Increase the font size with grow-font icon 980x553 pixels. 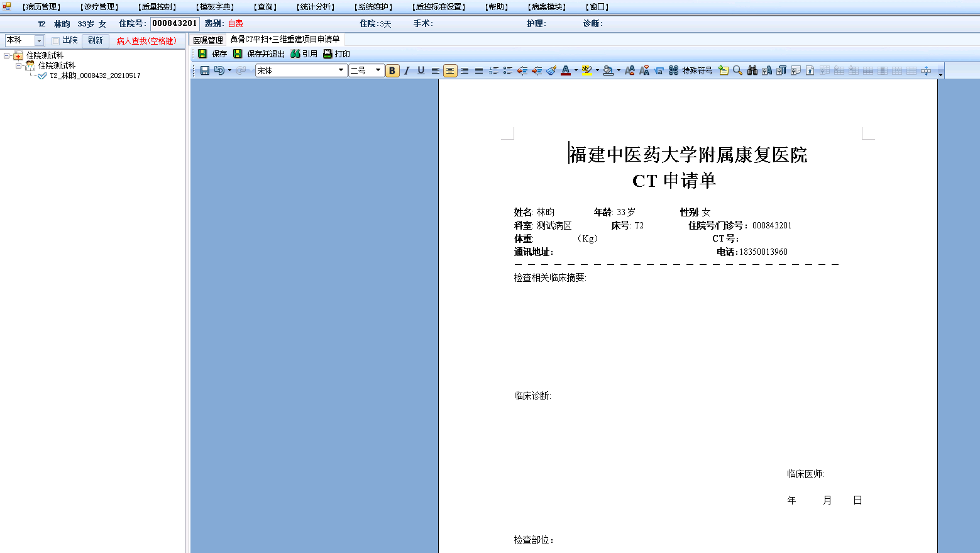pyautogui.click(x=630, y=70)
